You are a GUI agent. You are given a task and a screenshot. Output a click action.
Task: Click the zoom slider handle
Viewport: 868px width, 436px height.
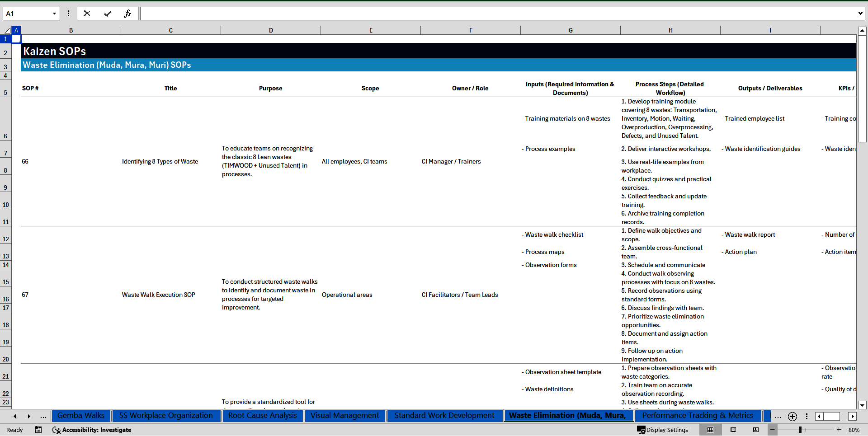click(800, 430)
